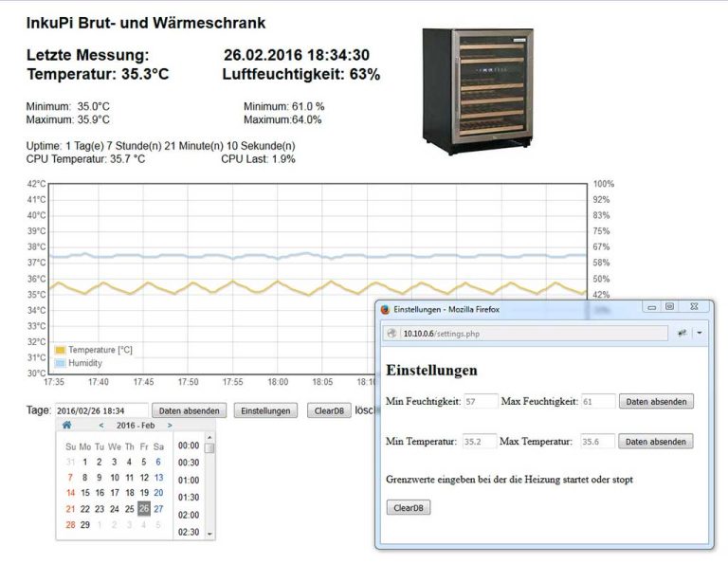
Task: Select time 02:30 in time list
Action: pyautogui.click(x=189, y=532)
